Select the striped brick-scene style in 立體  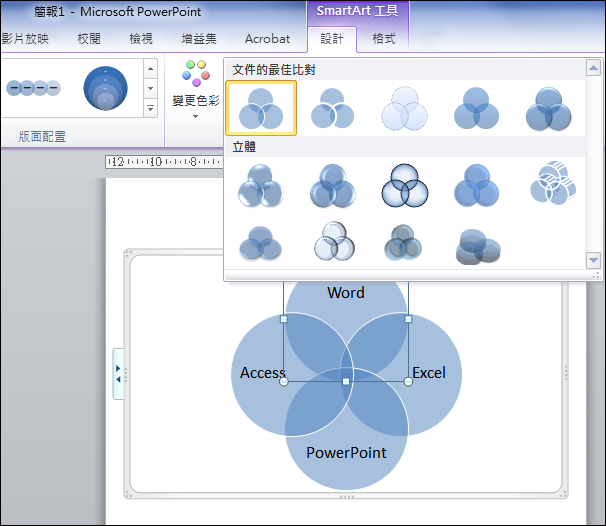(553, 184)
